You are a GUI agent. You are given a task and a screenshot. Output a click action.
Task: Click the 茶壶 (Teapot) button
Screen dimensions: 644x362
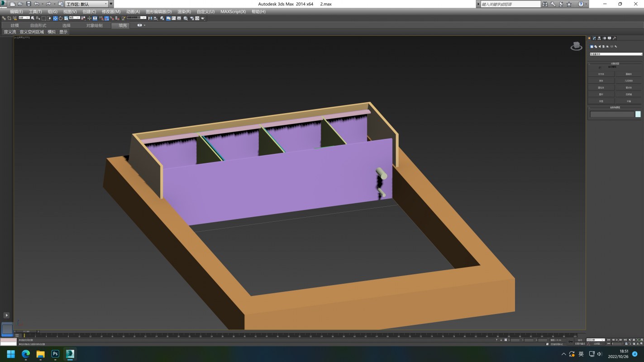click(x=601, y=101)
